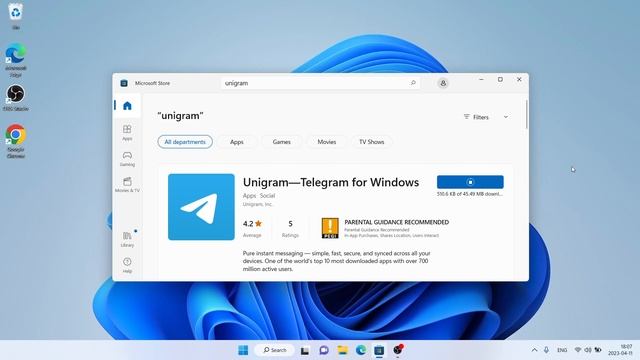This screenshot has width=640, height=360.
Task: Open Google Chrome desktop shortcut
Action: point(16,141)
